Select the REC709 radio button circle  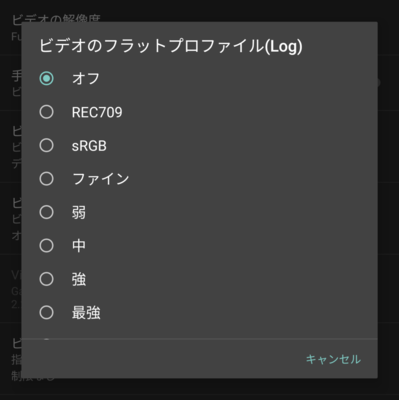(46, 112)
